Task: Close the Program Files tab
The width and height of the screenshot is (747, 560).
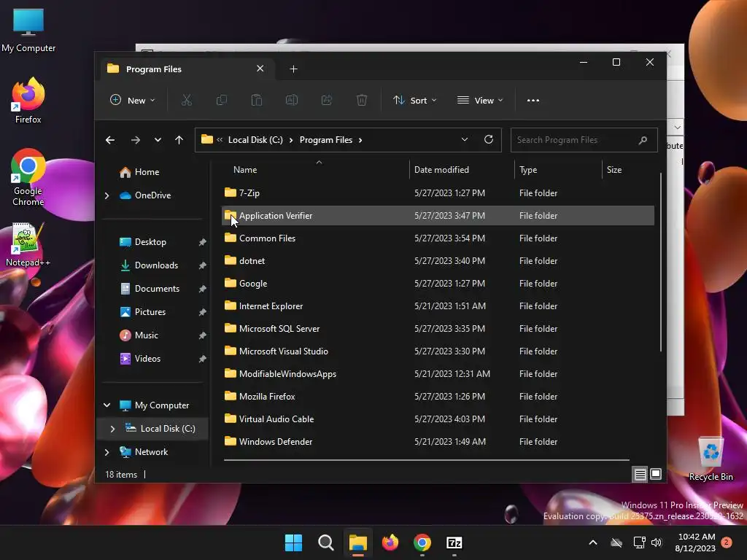Action: click(x=260, y=69)
